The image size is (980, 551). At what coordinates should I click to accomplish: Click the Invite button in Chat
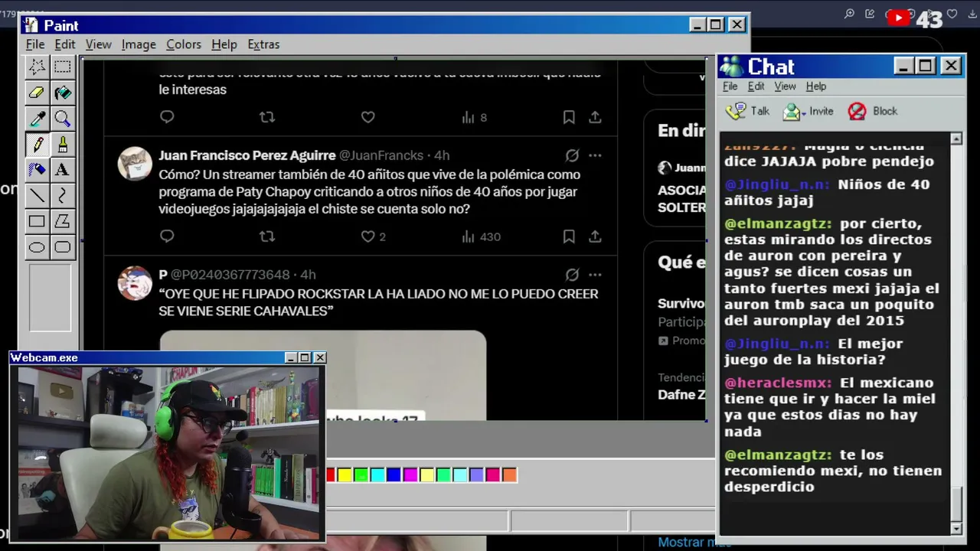(808, 112)
